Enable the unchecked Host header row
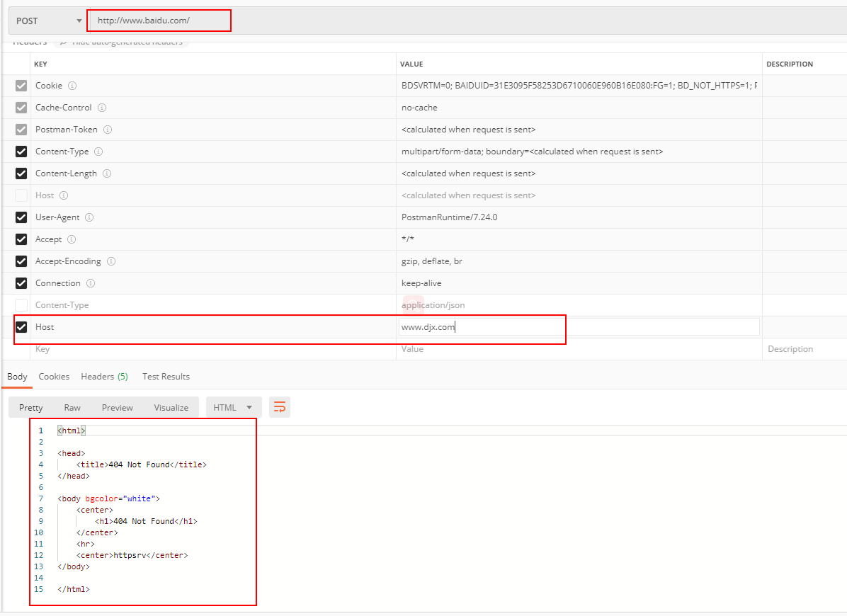847x616 pixels. (21, 195)
